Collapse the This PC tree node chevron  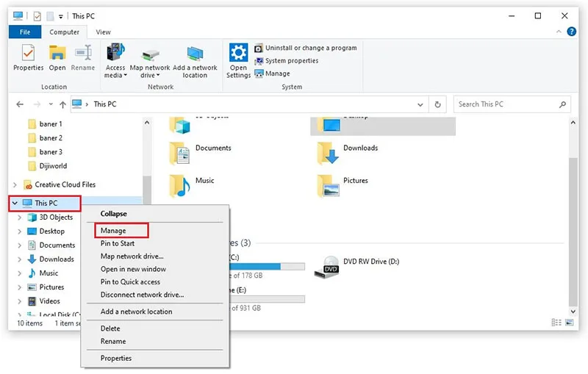pos(15,203)
